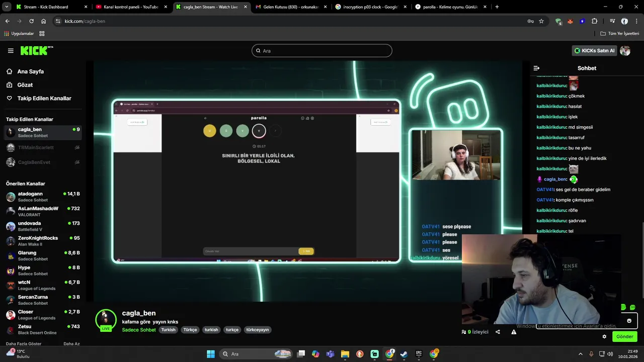The height and width of the screenshot is (362, 644).
Task: Open new browser tab
Action: [x=497, y=7]
